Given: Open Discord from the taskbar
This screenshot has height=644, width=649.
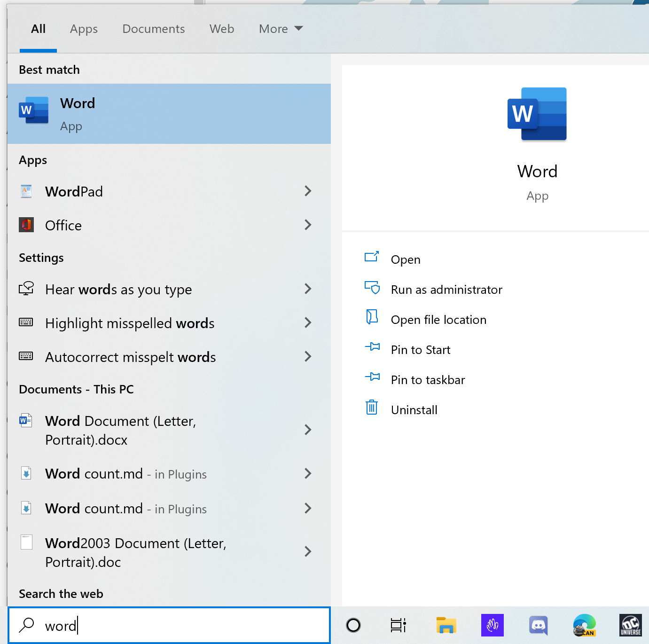Looking at the screenshot, I should point(539,625).
